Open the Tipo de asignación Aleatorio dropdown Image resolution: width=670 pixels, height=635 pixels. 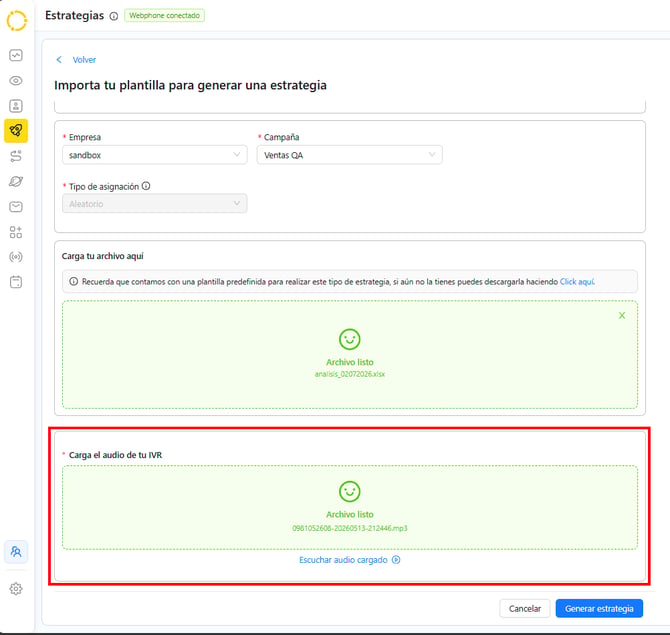point(155,203)
